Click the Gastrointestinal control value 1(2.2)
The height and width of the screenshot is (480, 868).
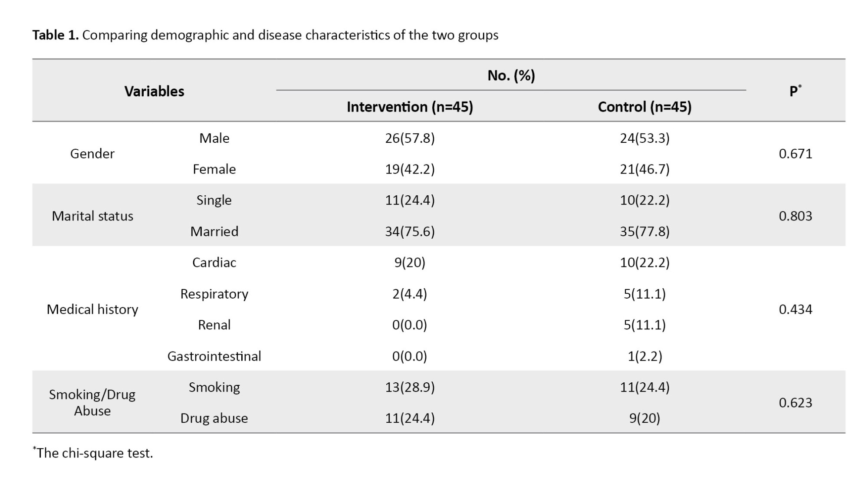644,356
